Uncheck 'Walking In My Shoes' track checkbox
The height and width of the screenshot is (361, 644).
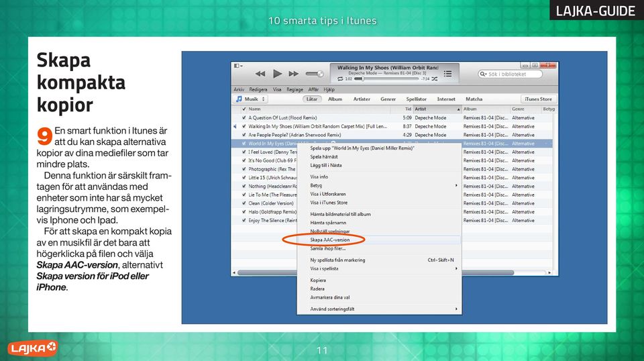click(244, 127)
